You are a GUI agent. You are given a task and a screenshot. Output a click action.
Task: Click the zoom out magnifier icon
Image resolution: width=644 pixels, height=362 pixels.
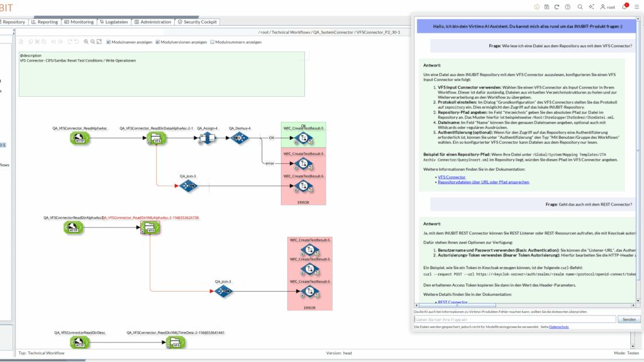click(x=92, y=42)
